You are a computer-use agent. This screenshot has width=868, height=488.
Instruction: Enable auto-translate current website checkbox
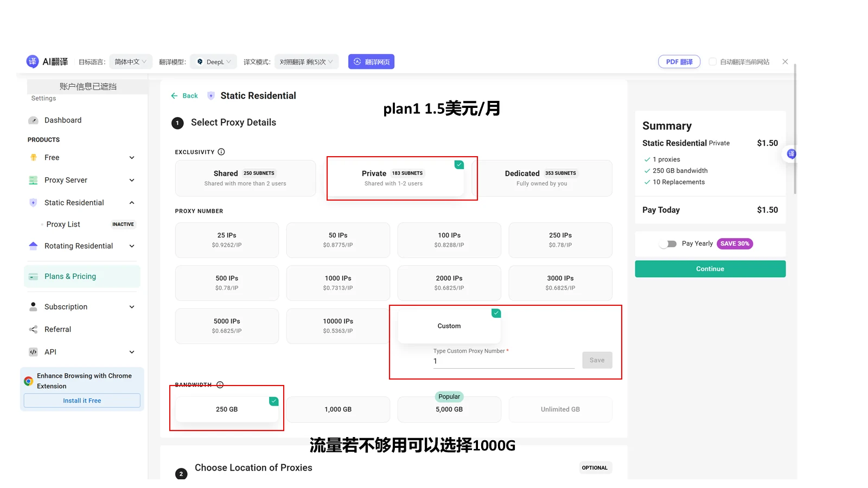click(713, 62)
